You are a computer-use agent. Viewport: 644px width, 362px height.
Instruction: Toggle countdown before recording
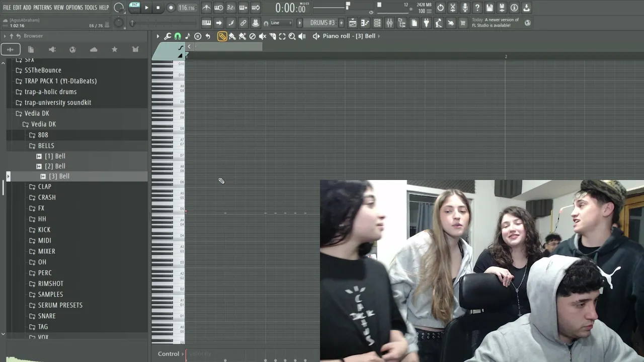pyautogui.click(x=231, y=8)
